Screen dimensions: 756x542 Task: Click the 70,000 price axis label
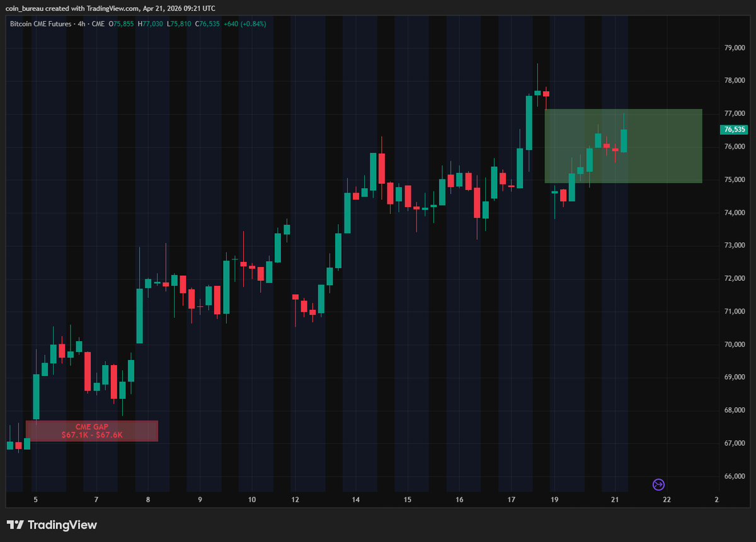[x=735, y=344]
